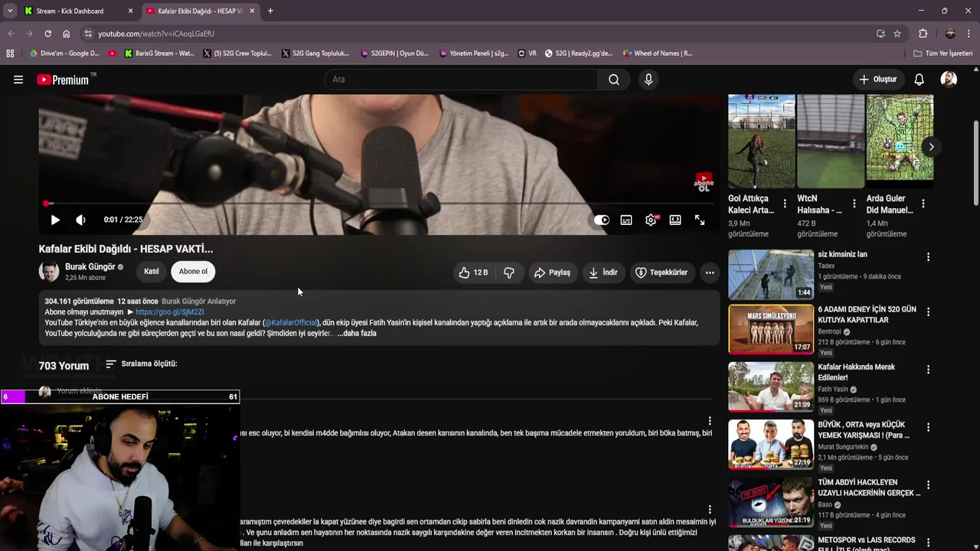Open the Mars Simülasyonu video thumbnail
Viewport: 980px width, 551px height.
(x=771, y=329)
